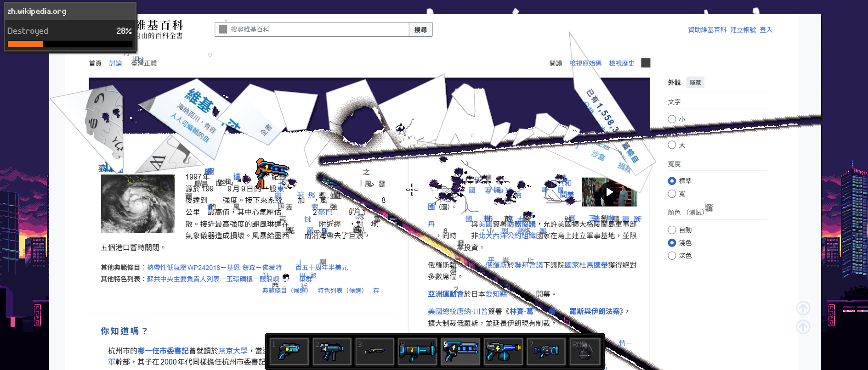Image resolution: width=868 pixels, height=370 pixels.
Task: Click the zh.wikipedia.org overlay title
Action: [37, 11]
